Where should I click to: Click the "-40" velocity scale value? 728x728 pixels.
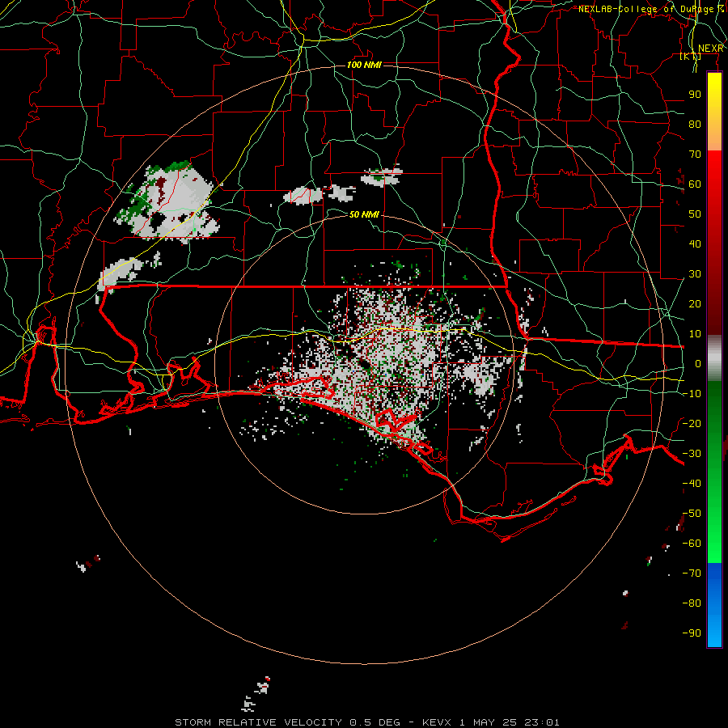[x=692, y=484]
